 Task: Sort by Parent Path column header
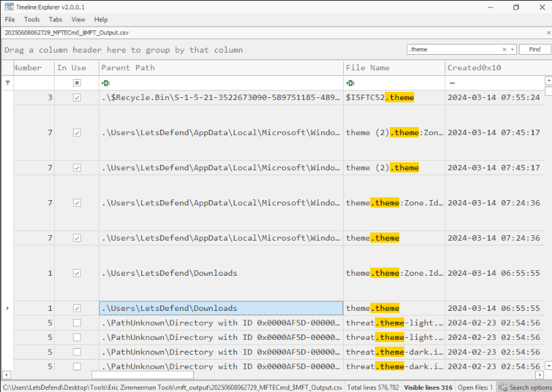[x=221, y=68]
